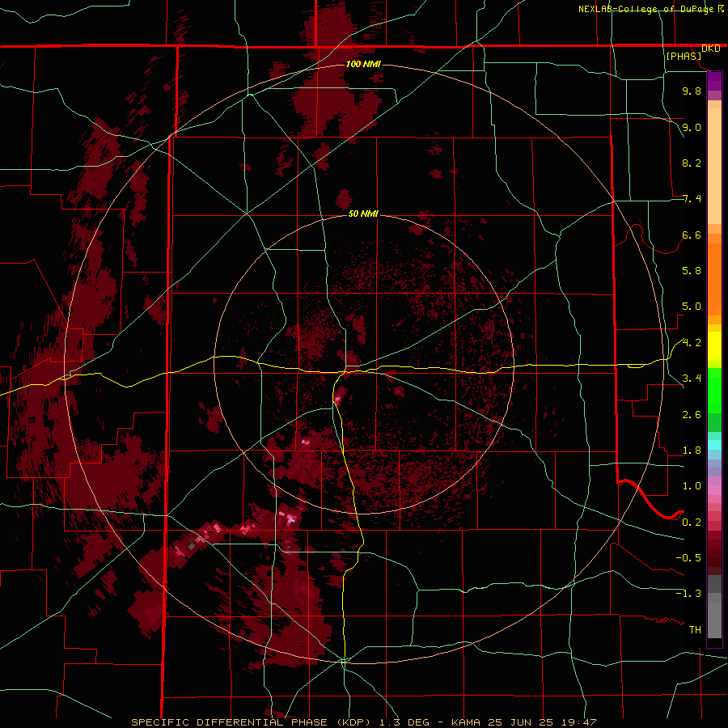Click the arrow icon after DuPage
Viewport: 728px width, 728px height.
[x=721, y=8]
